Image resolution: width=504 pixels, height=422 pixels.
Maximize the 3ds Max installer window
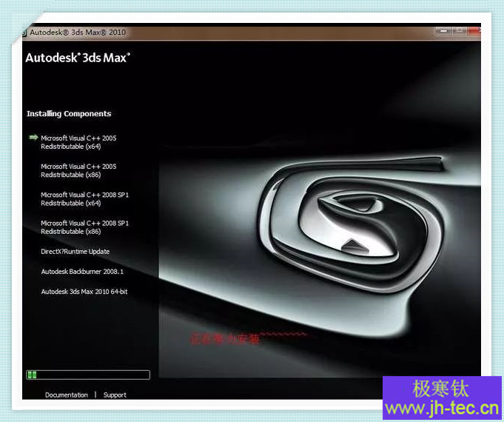[x=460, y=31]
